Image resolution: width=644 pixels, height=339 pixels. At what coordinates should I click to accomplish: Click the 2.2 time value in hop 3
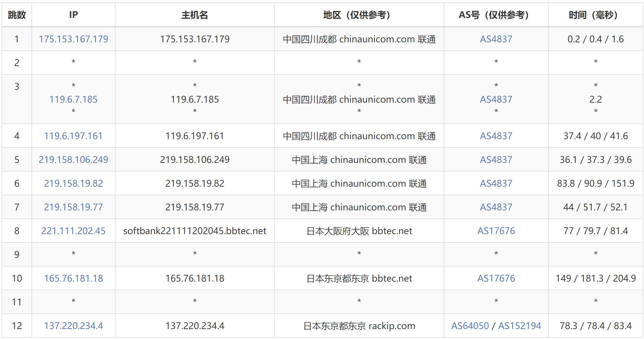click(x=596, y=99)
